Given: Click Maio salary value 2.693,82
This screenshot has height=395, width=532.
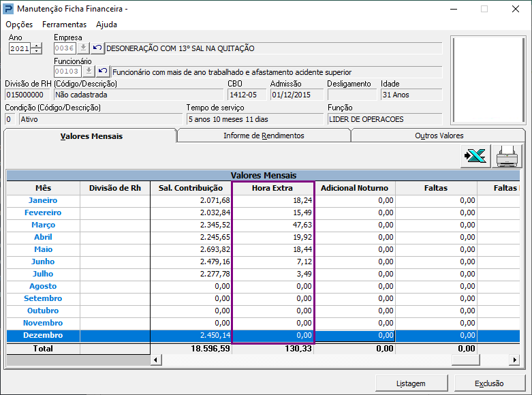Looking at the screenshot, I should coord(215,249).
